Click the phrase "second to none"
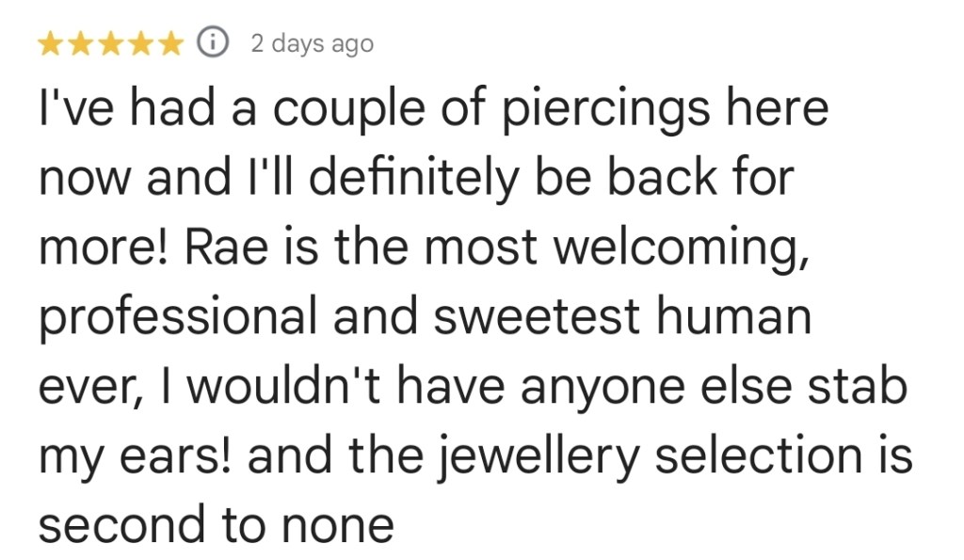964x560 pixels. tap(216, 523)
